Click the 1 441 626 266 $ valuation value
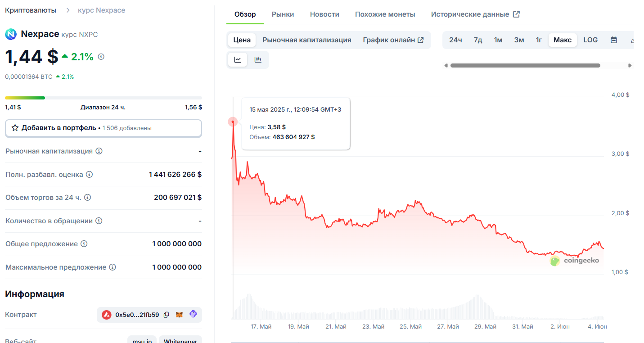Screen dimensions: 644x343 pyautogui.click(x=175, y=174)
